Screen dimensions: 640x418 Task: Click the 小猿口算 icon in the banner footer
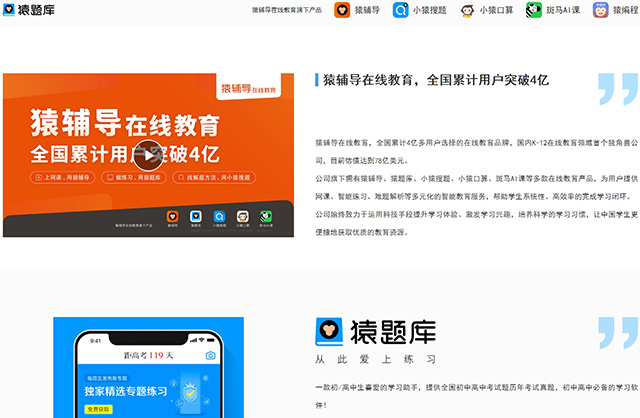[242, 216]
